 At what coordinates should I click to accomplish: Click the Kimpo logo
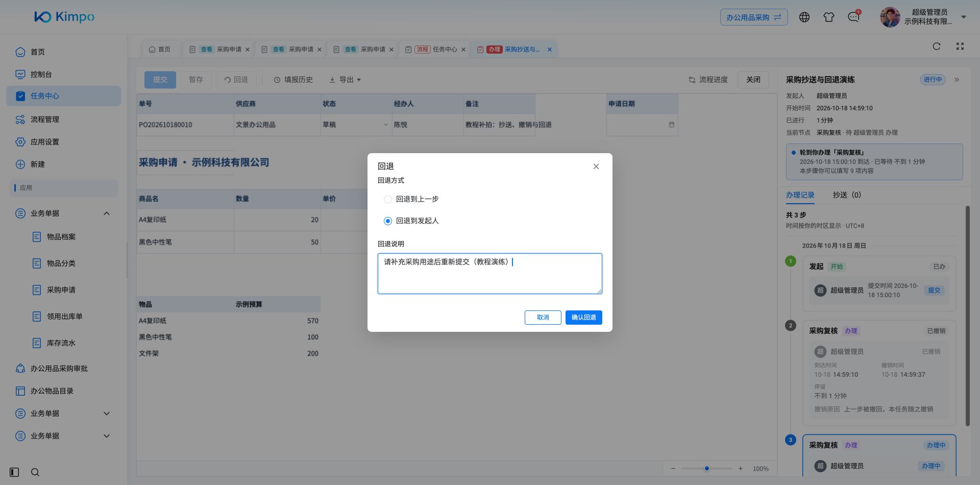click(64, 17)
